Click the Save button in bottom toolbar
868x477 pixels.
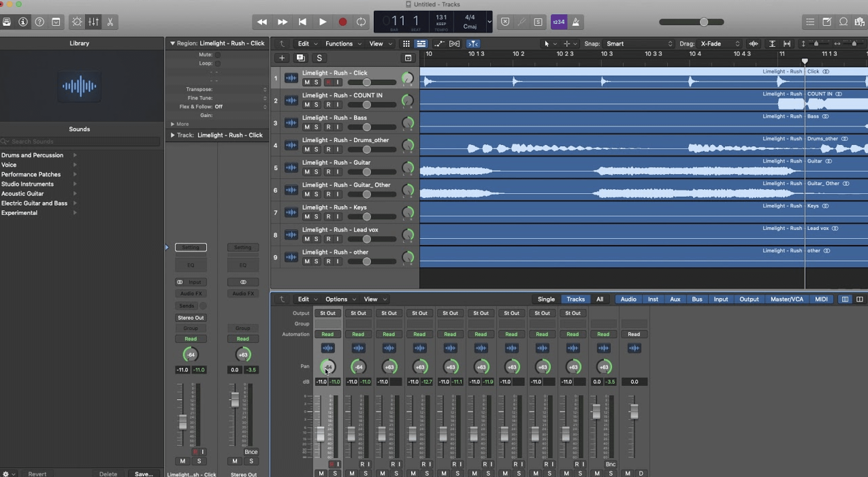pos(143,473)
